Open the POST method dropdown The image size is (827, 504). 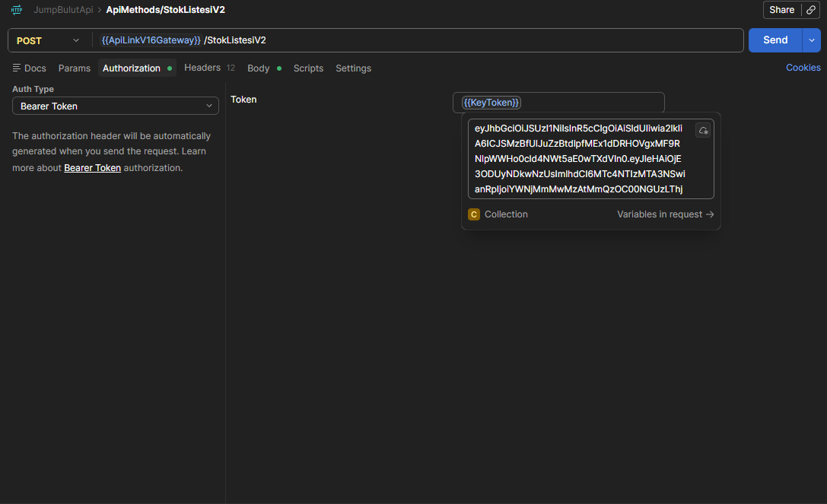click(47, 40)
